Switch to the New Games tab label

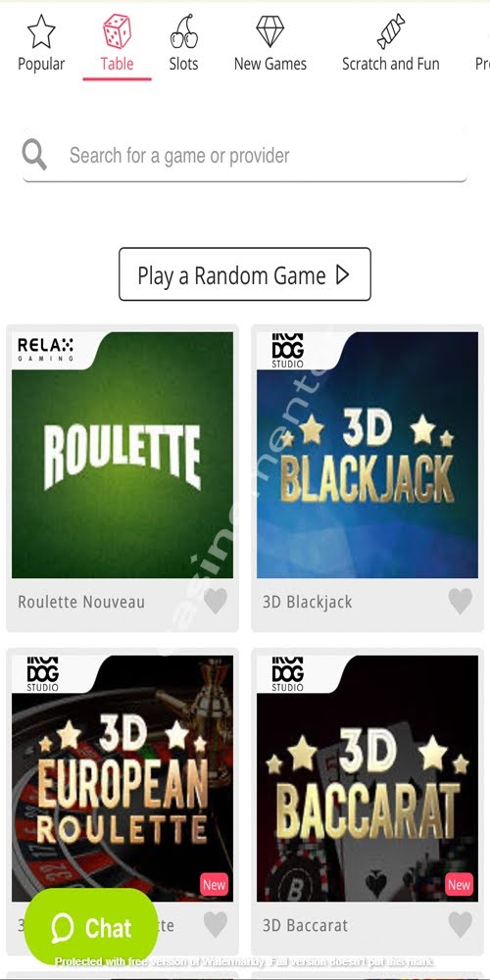tap(270, 64)
